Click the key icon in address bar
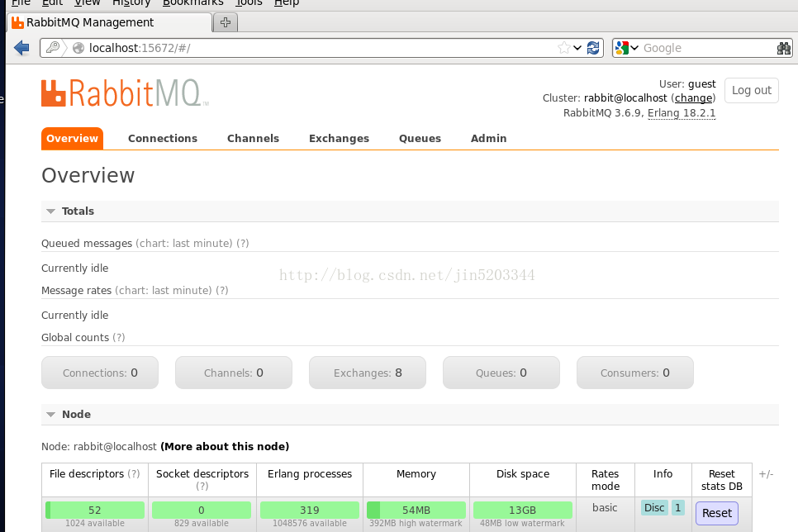798x532 pixels. pos(52,48)
